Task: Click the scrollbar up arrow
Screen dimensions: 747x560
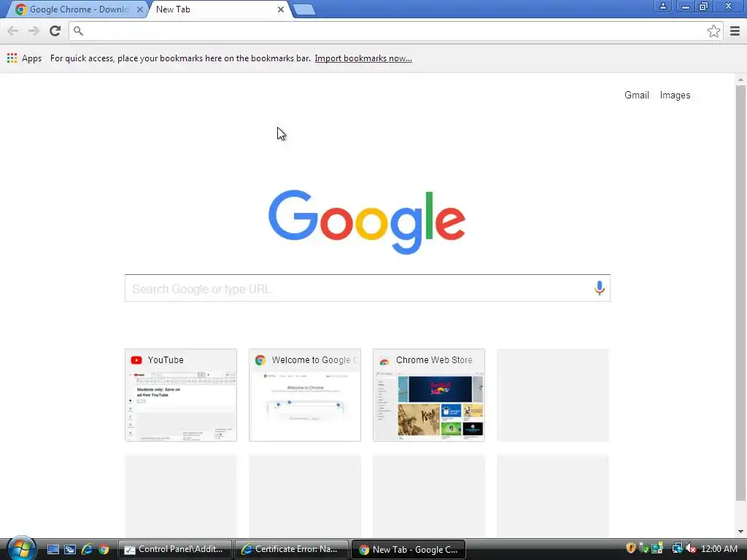Action: click(x=740, y=79)
